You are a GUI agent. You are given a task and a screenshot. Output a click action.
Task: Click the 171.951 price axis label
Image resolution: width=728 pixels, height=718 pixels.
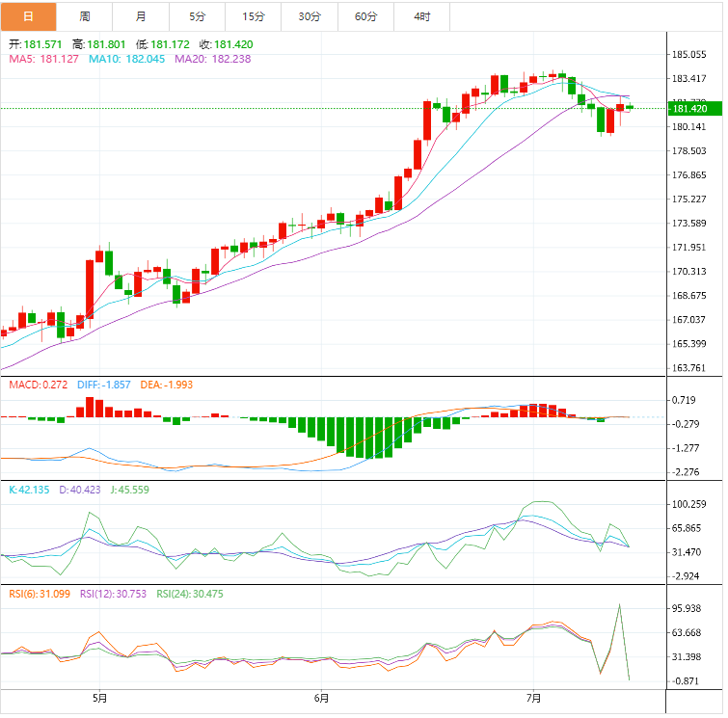click(689, 248)
